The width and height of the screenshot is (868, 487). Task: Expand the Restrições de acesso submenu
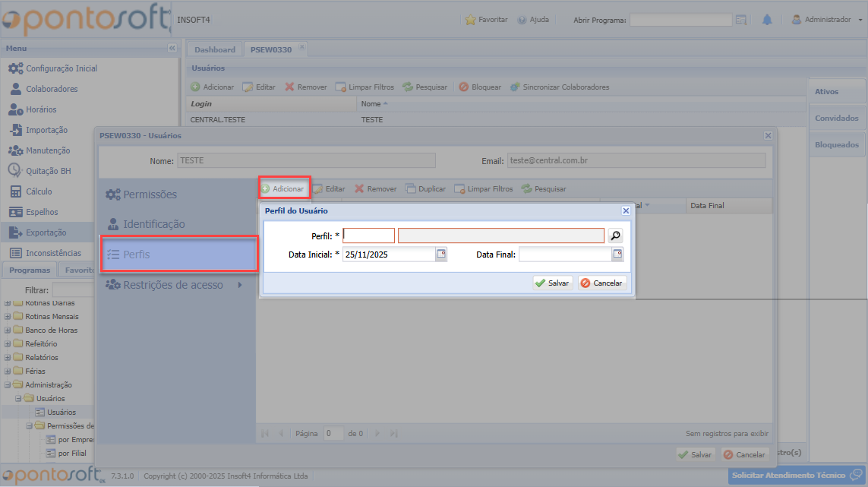coord(240,285)
